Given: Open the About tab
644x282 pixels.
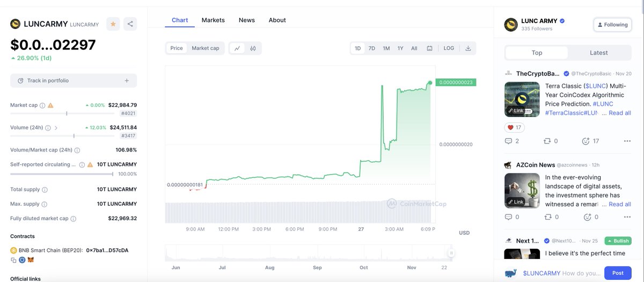Looking at the screenshot, I should (x=277, y=20).
